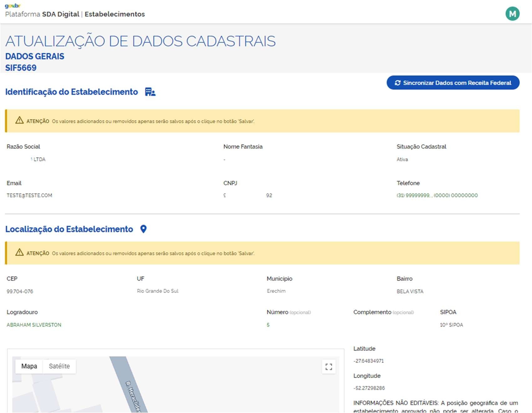Edit the Telefone field value
The image size is (532, 413).
click(437, 195)
